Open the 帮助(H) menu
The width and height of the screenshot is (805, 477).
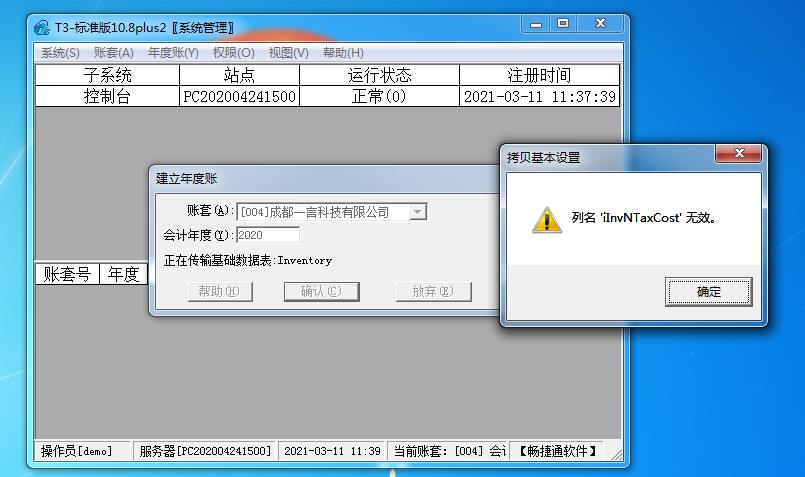tap(343, 53)
